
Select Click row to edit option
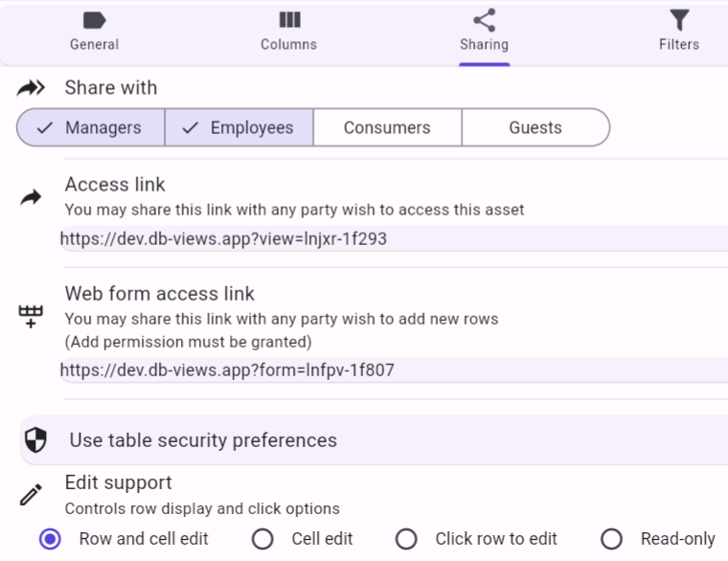coord(407,539)
